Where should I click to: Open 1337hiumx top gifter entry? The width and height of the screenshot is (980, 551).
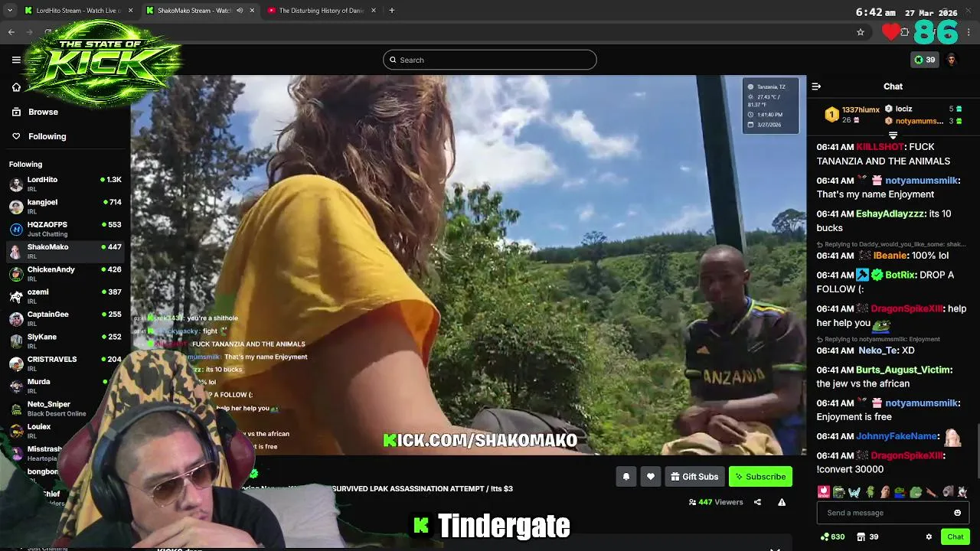click(x=853, y=115)
